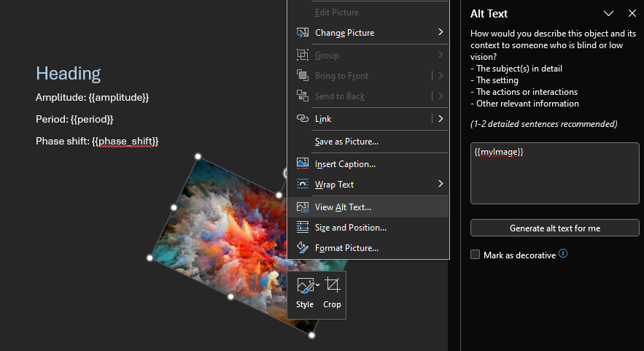
Task: Open Size and Position... dialog
Action: pos(368,227)
